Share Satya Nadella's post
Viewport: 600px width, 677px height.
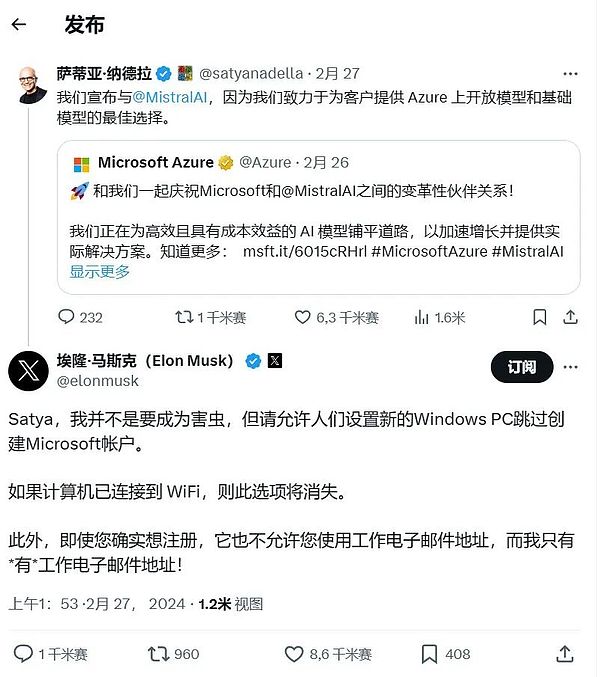pyautogui.click(x=570, y=317)
